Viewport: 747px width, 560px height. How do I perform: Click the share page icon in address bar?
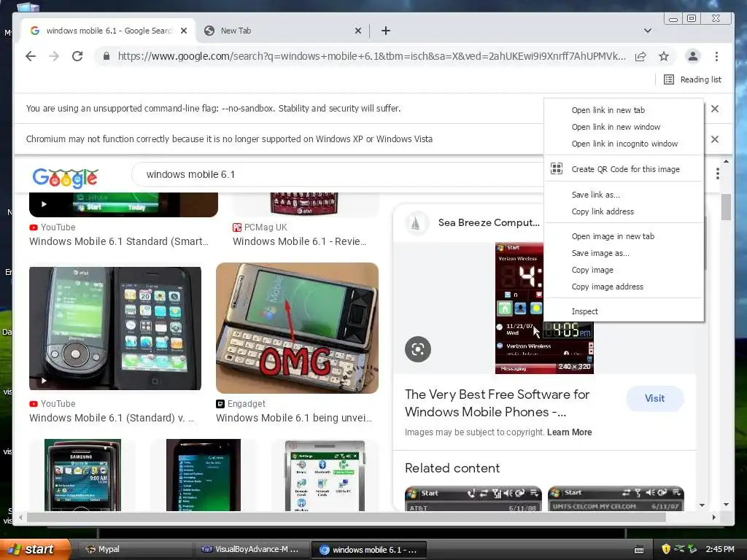pyautogui.click(x=640, y=56)
